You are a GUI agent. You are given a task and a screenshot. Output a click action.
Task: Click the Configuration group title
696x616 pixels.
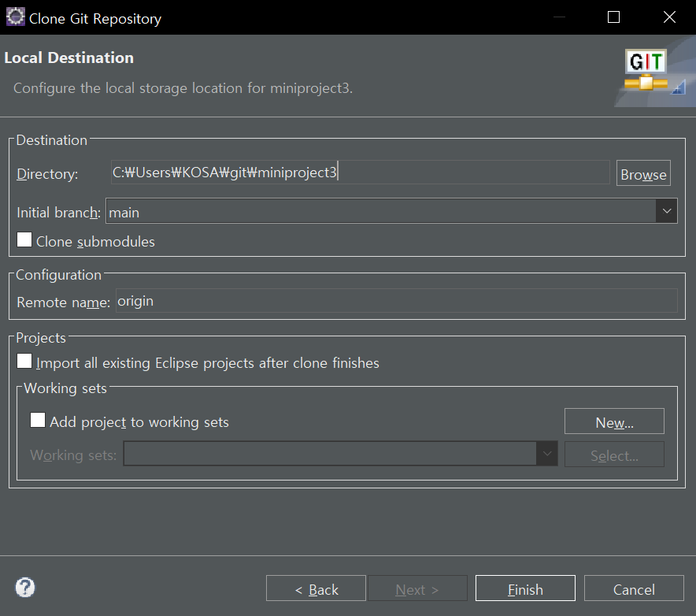pyautogui.click(x=58, y=275)
